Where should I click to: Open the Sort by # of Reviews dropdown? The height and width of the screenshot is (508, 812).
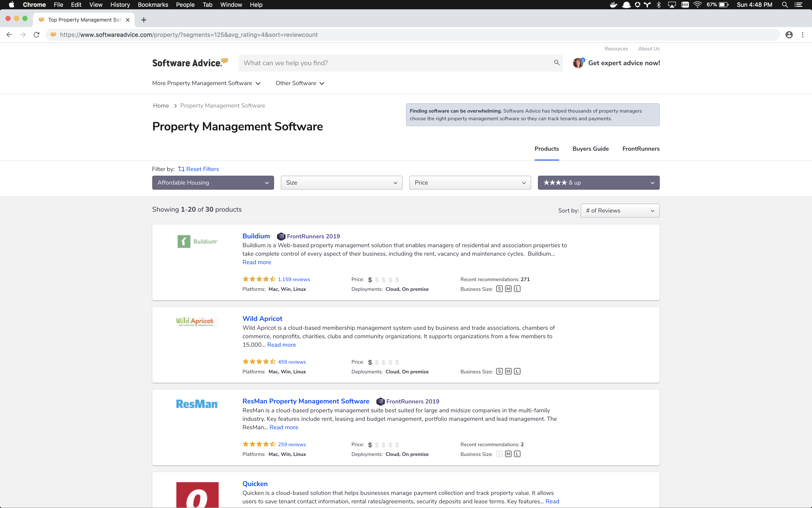pyautogui.click(x=620, y=210)
